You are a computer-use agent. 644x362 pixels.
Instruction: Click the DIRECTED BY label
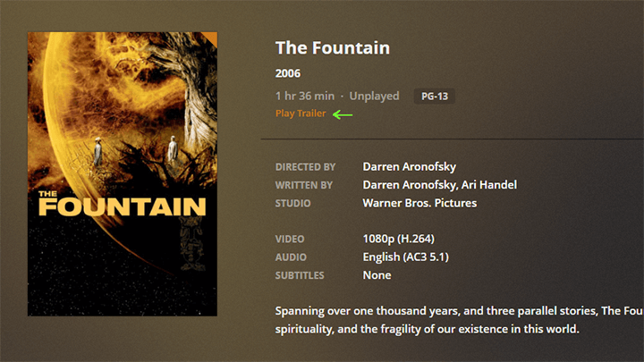point(305,167)
